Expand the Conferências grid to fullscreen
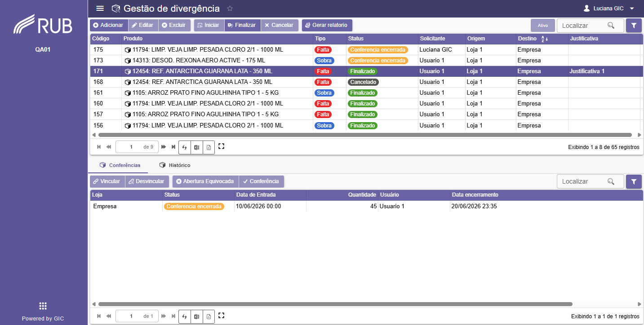Screen dimensions: 644x325 (x=221, y=316)
